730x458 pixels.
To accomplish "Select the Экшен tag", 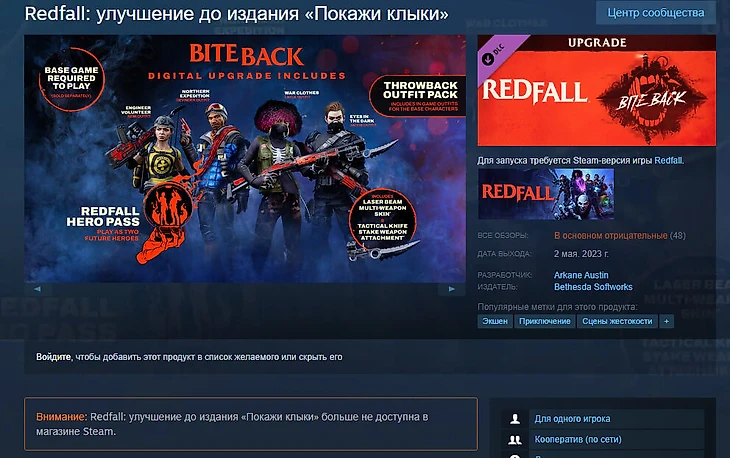I will [x=494, y=321].
